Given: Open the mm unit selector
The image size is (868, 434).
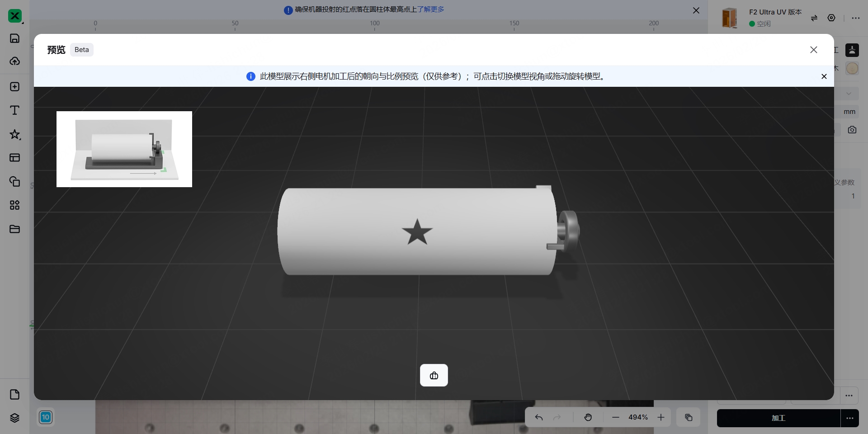Looking at the screenshot, I should (849, 112).
